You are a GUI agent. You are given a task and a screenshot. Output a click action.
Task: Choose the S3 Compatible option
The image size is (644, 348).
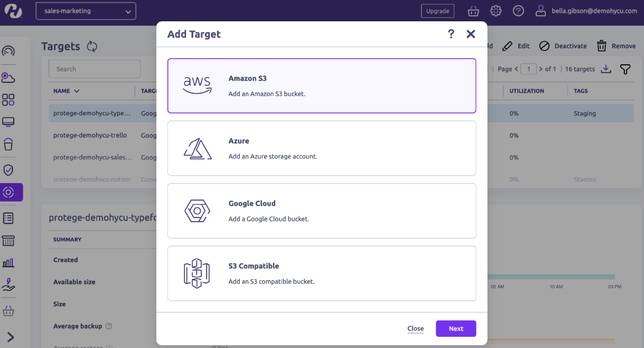click(322, 273)
